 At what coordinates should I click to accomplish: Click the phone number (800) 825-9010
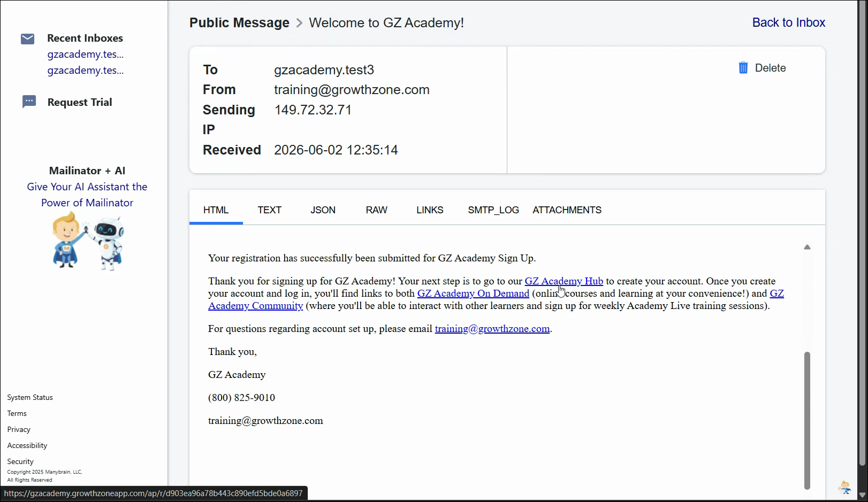point(241,398)
